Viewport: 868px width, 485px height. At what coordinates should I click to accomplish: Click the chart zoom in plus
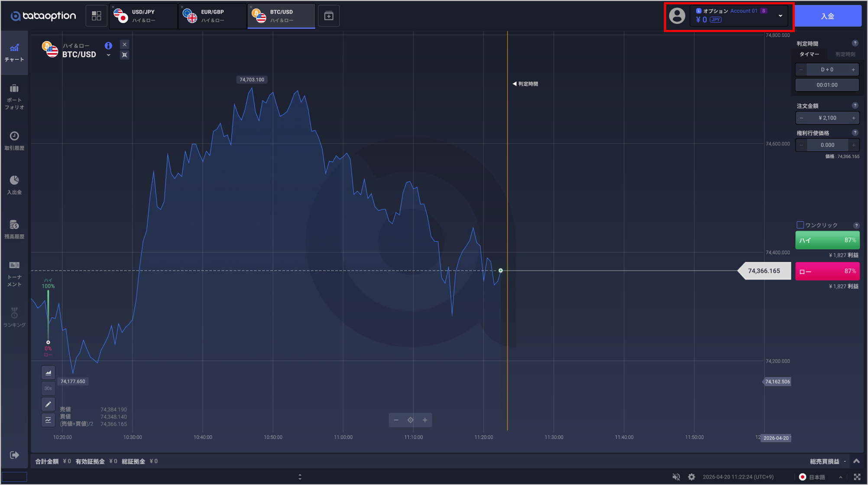point(425,420)
